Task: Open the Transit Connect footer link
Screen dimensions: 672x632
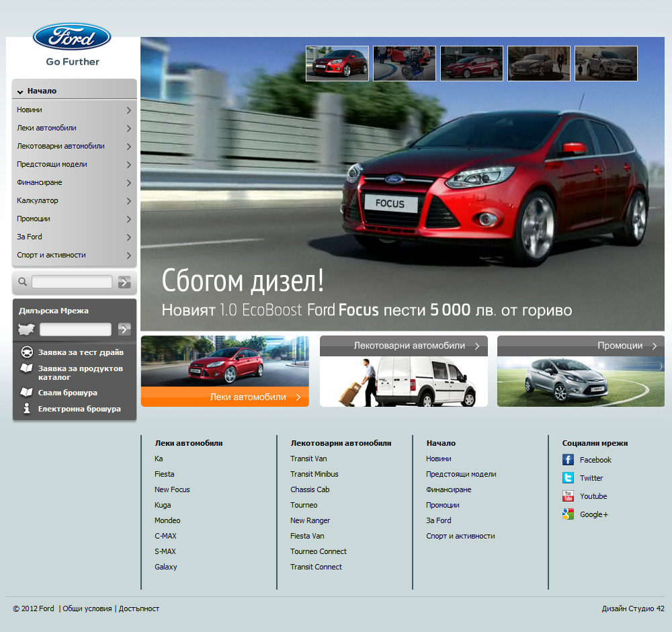Action: point(316,566)
